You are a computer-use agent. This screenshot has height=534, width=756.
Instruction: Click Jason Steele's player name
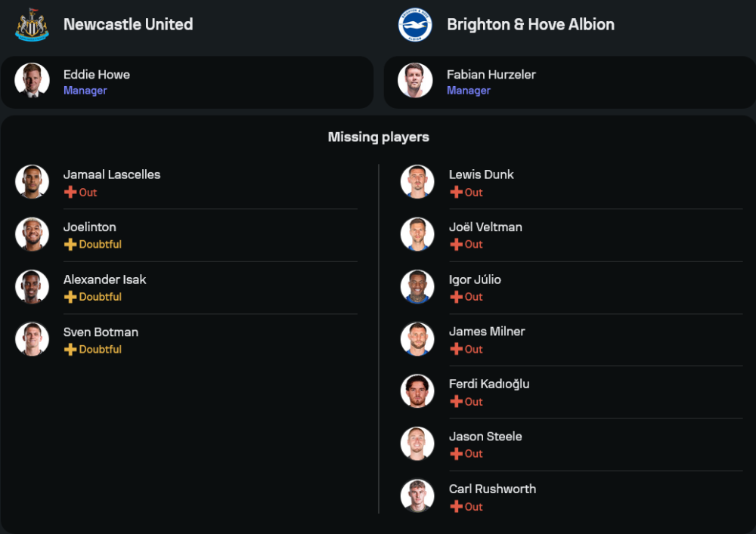click(485, 437)
